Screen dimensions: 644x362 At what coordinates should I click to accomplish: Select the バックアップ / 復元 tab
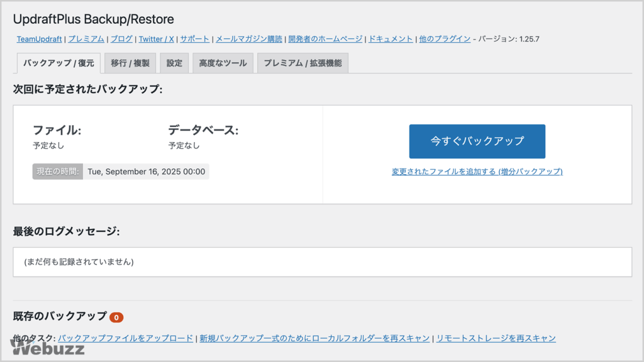58,63
